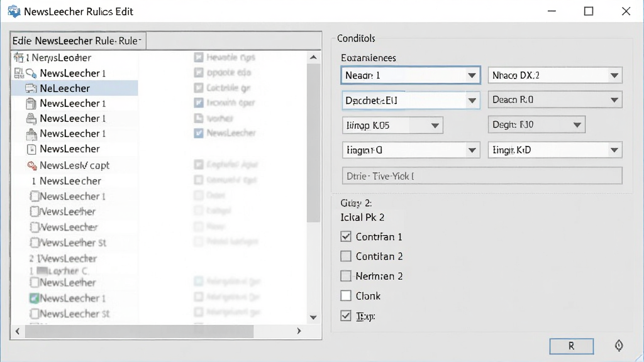The width and height of the screenshot is (644, 362).
Task: Toggle the green checked box in the tree
Action: click(x=35, y=298)
